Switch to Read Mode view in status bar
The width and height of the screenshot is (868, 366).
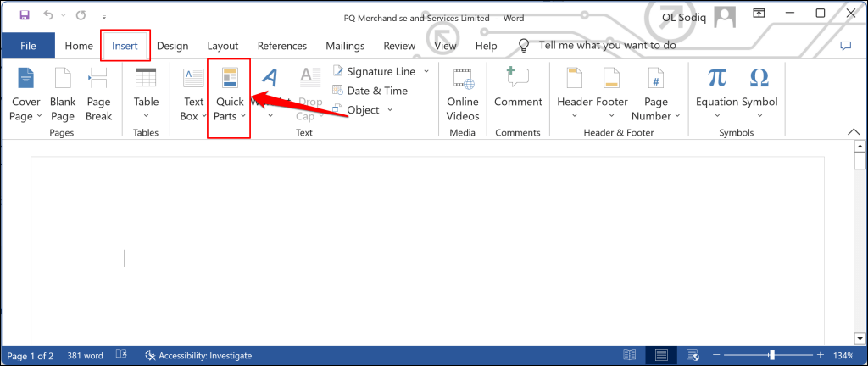(x=630, y=355)
